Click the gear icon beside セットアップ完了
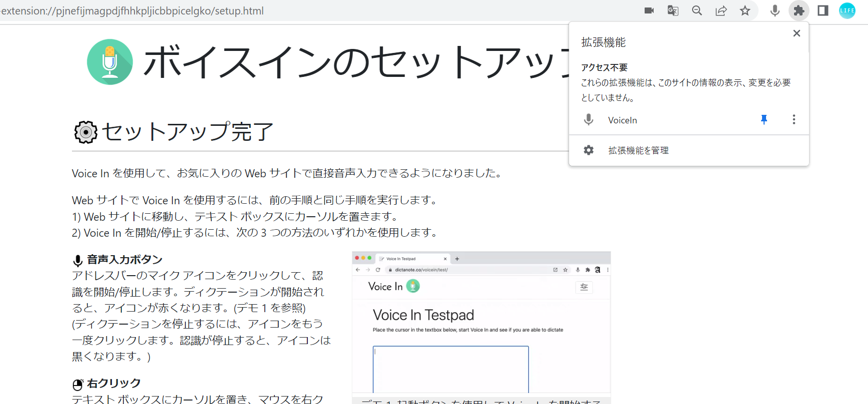868x404 pixels. coord(86,132)
